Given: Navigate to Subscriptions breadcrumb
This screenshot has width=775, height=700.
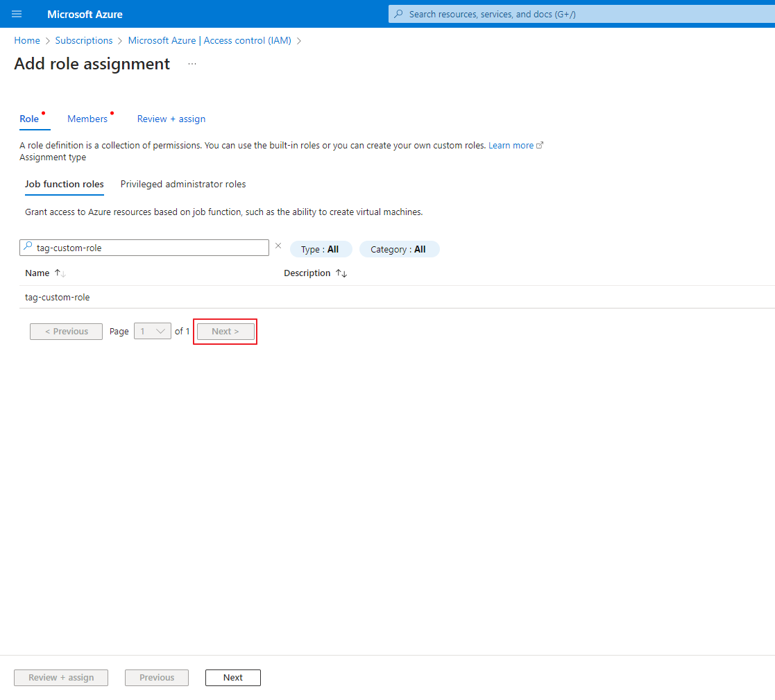Looking at the screenshot, I should point(84,40).
